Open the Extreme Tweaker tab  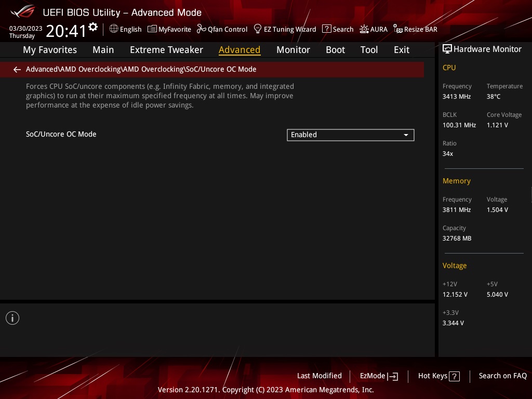click(x=166, y=50)
